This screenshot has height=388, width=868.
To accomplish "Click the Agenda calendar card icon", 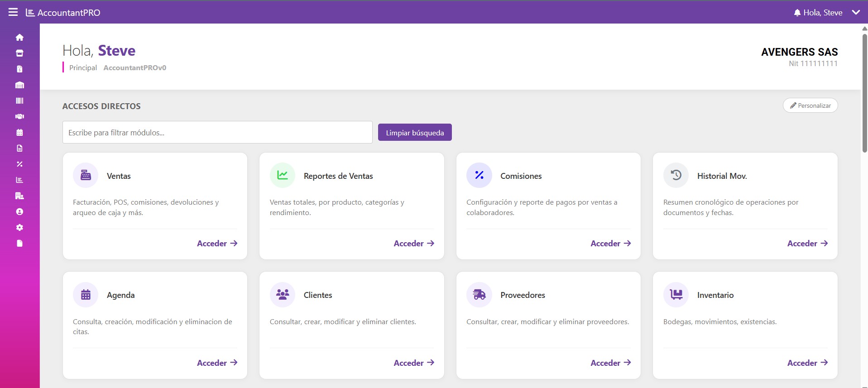I will (x=86, y=295).
